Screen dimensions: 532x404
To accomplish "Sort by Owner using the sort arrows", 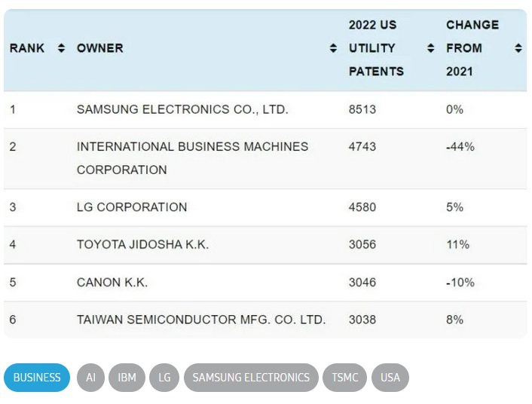I will tap(333, 48).
